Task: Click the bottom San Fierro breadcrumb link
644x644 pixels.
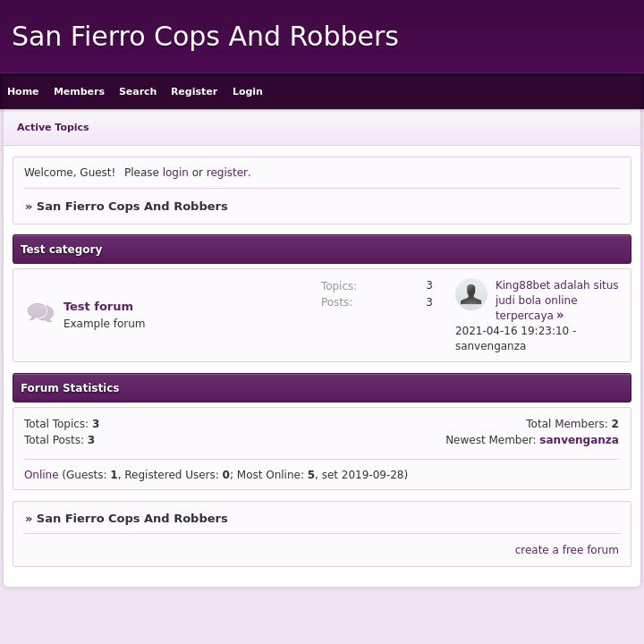Action: [131, 518]
